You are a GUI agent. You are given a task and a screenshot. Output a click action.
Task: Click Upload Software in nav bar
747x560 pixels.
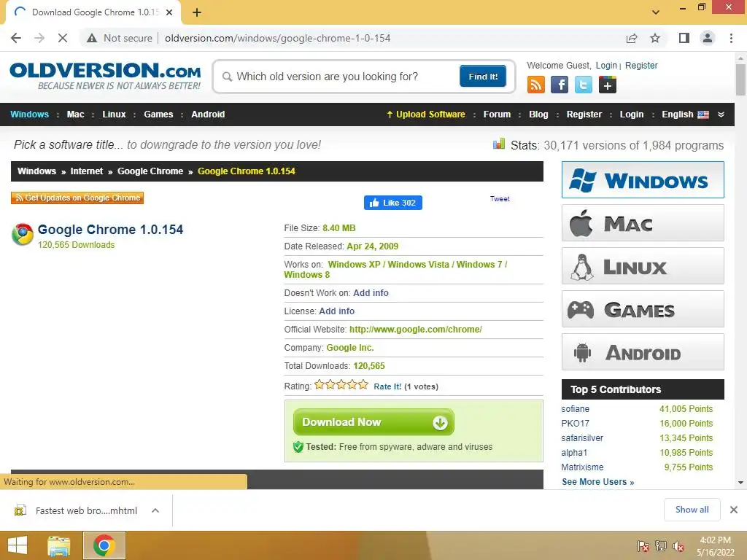click(x=425, y=114)
